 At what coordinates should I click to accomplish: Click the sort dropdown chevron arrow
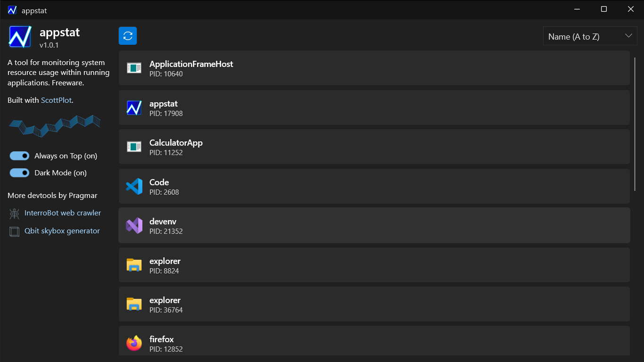(x=628, y=36)
